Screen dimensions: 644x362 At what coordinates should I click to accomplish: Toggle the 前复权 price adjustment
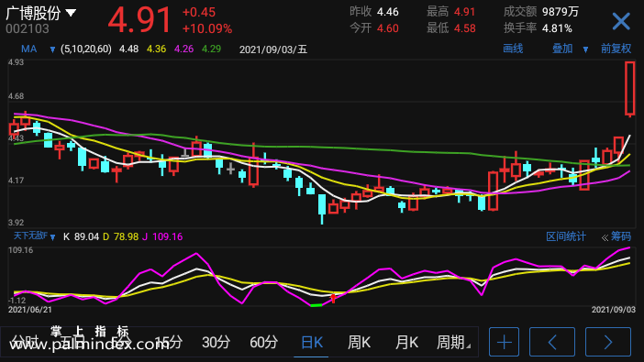[616, 49]
